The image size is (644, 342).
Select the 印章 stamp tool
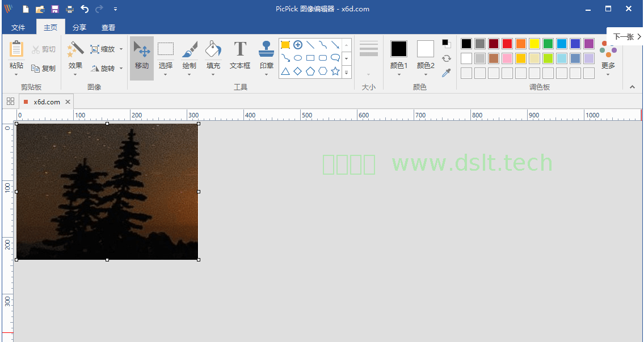[x=267, y=49]
